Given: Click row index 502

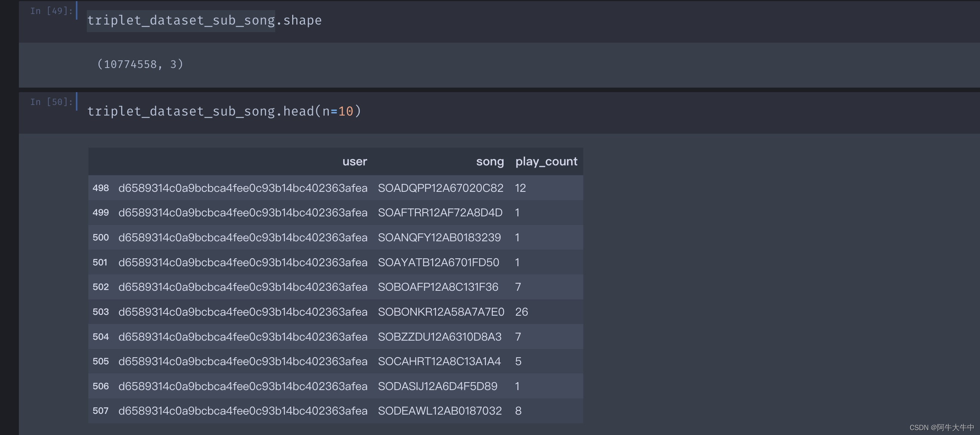Looking at the screenshot, I should tap(101, 287).
